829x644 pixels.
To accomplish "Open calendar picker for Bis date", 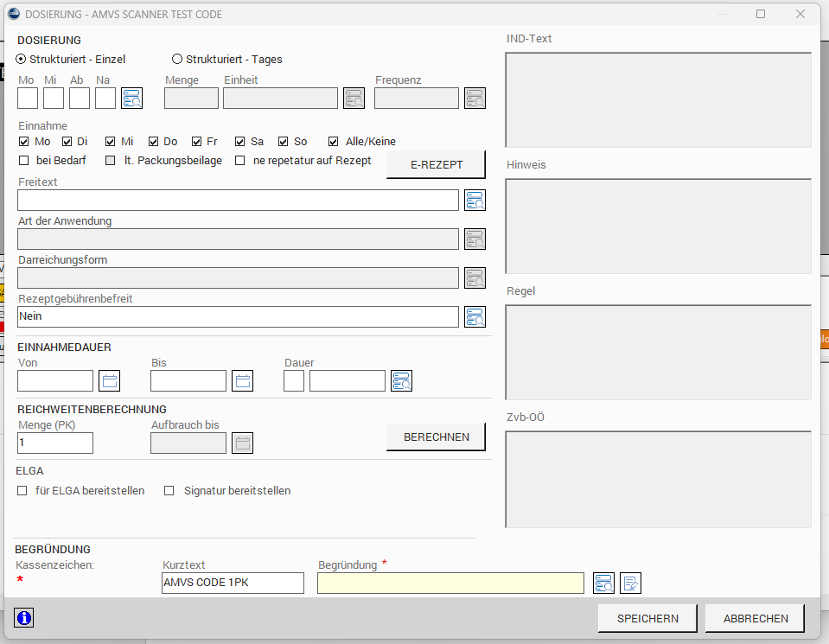I will 243,381.
